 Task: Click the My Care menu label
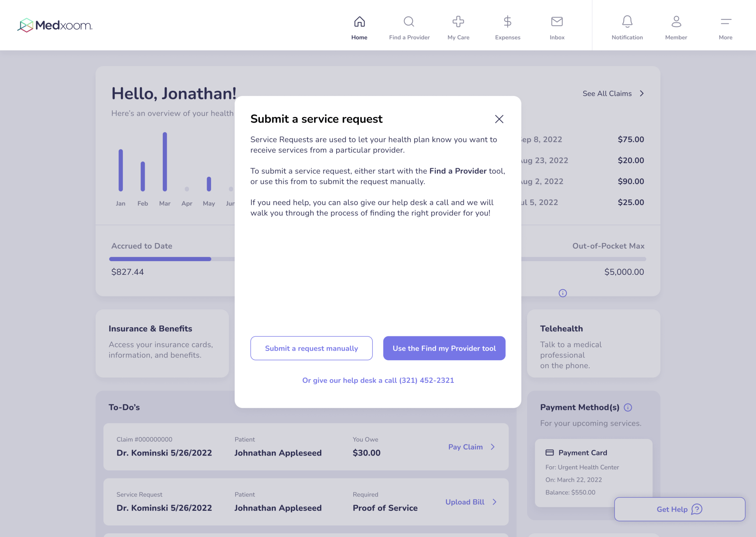pyautogui.click(x=458, y=38)
